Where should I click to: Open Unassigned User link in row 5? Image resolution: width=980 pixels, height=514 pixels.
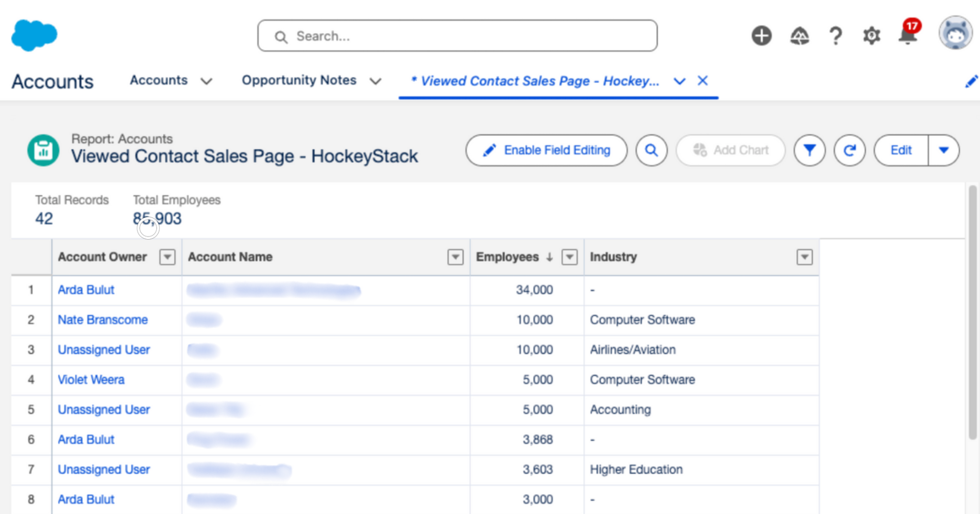click(x=104, y=410)
